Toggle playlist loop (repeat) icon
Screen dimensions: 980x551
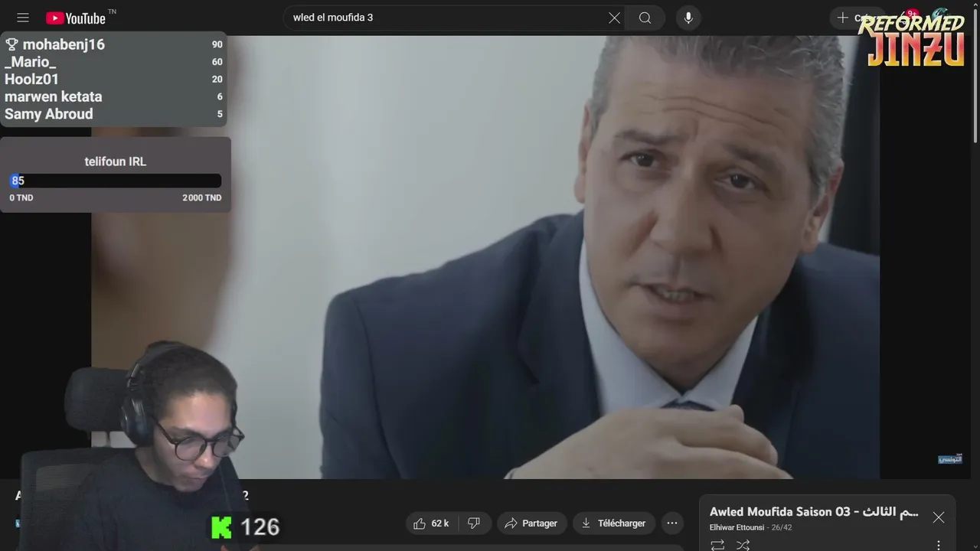(x=717, y=545)
